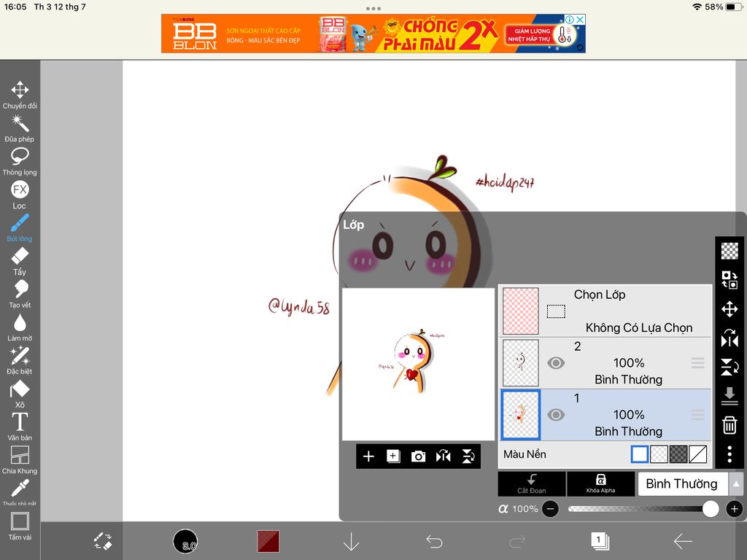Tap the Wi-Fi status icon
The height and width of the screenshot is (560, 747).
697,7
